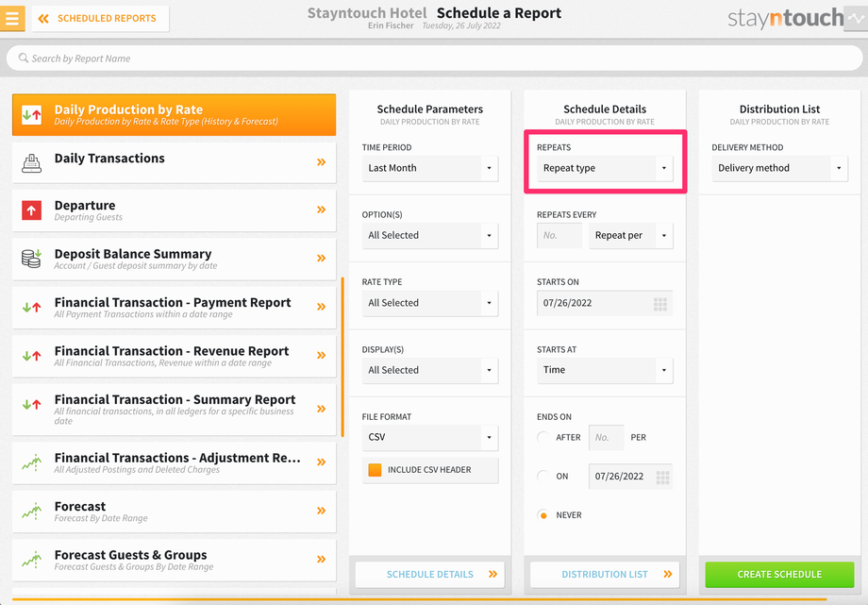Click the chevron on Adjustment Report row

pyautogui.click(x=321, y=462)
